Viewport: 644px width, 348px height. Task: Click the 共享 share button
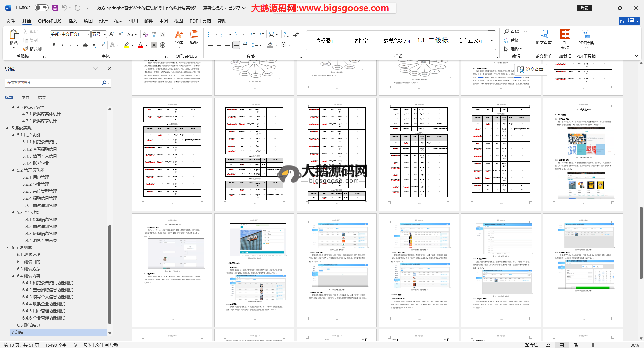(629, 21)
